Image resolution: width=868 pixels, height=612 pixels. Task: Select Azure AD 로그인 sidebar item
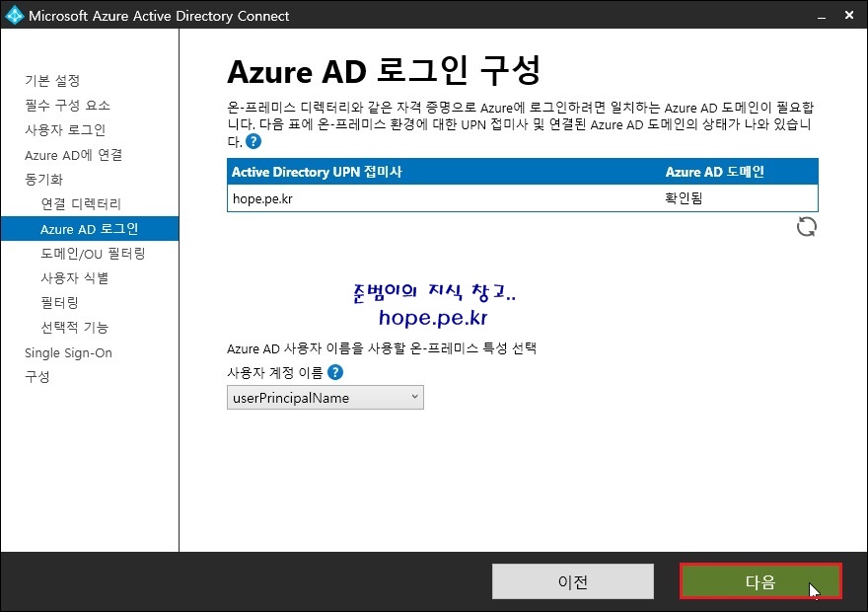(x=90, y=229)
